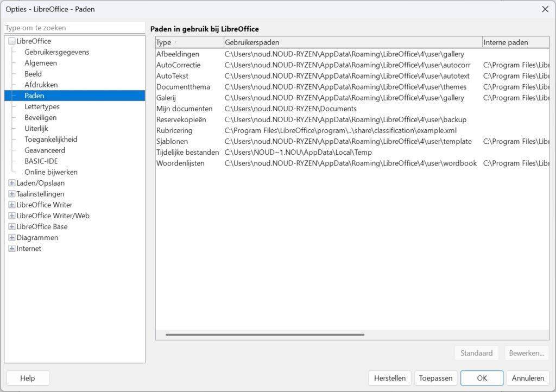The image size is (556, 392).
Task: Open the Beeld options page
Action: click(x=33, y=74)
